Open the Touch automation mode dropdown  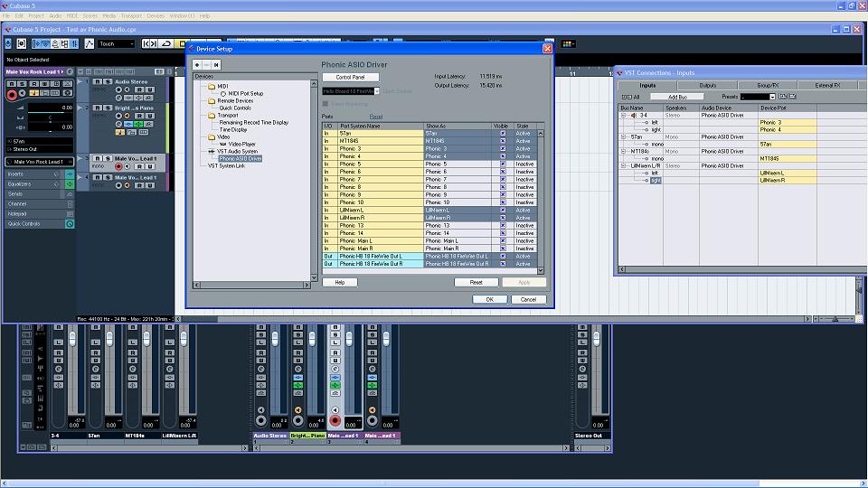117,43
